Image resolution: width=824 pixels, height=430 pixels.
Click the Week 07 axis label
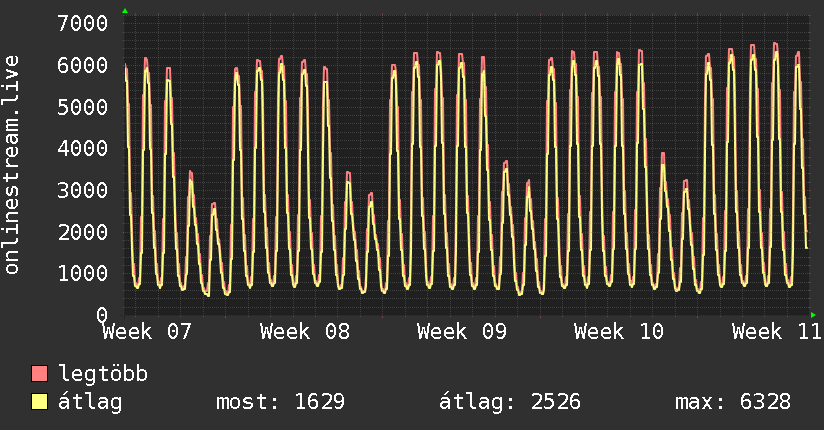[147, 332]
